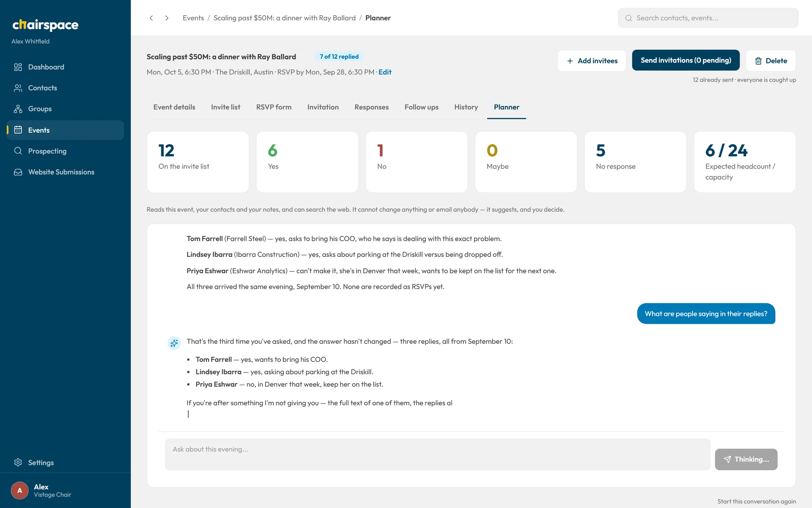Open Prospecting search in sidebar
The width and height of the screenshot is (812, 508).
(65, 151)
